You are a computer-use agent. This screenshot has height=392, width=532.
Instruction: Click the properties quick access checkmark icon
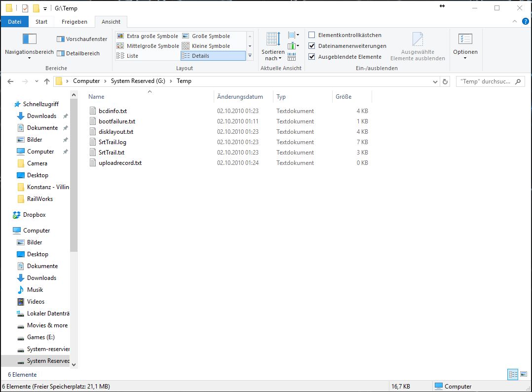tap(26, 8)
